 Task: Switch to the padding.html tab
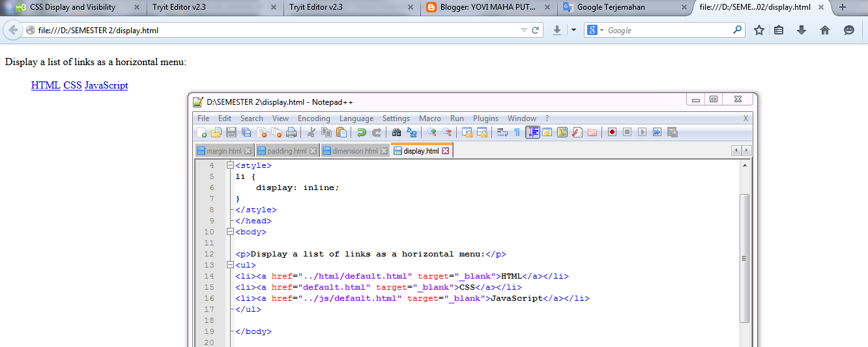pos(287,151)
